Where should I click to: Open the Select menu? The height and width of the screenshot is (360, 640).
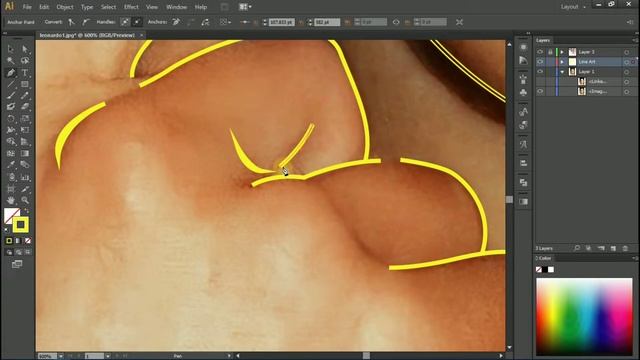tap(108, 7)
